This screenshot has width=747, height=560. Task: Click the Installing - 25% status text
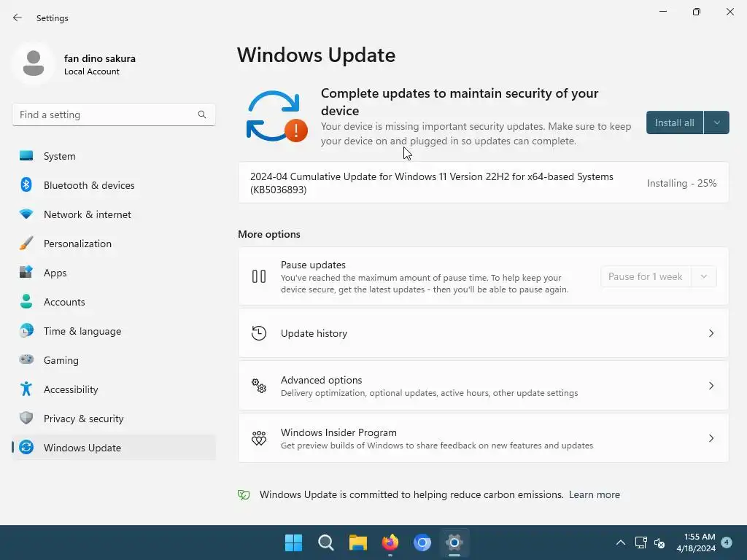[682, 183]
